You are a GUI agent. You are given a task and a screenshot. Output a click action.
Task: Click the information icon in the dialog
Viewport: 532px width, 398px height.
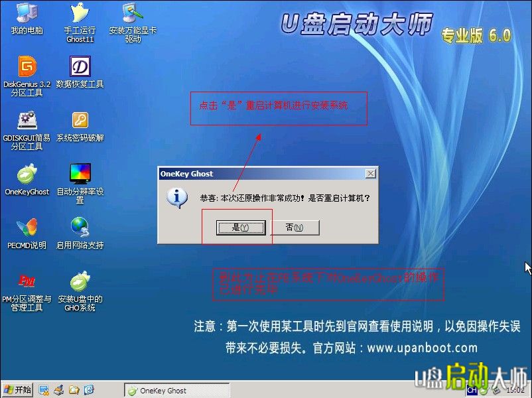pyautogui.click(x=176, y=198)
